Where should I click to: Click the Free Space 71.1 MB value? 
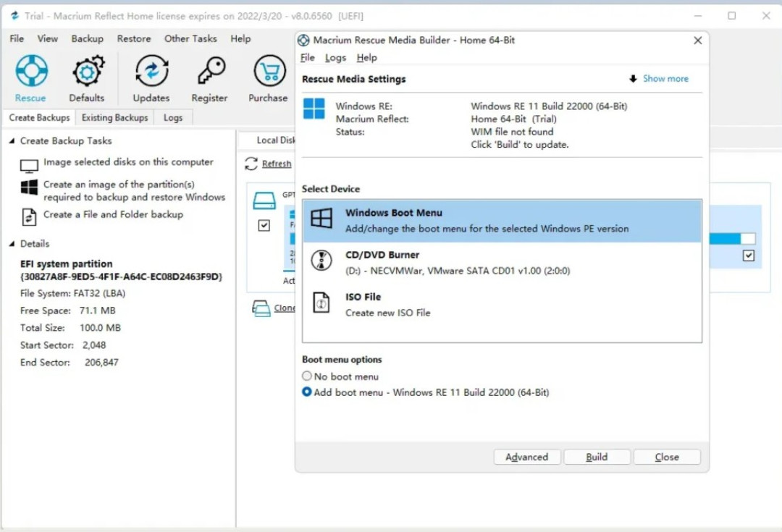tap(97, 311)
